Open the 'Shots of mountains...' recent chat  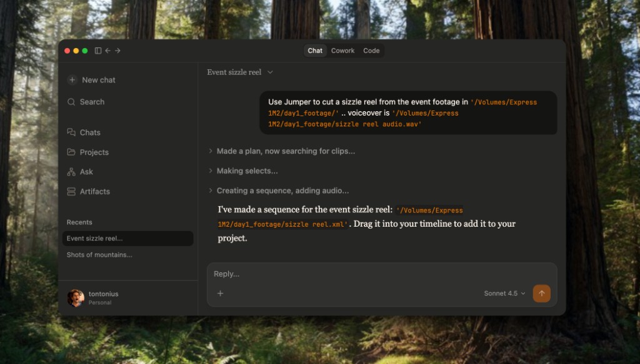(x=99, y=255)
